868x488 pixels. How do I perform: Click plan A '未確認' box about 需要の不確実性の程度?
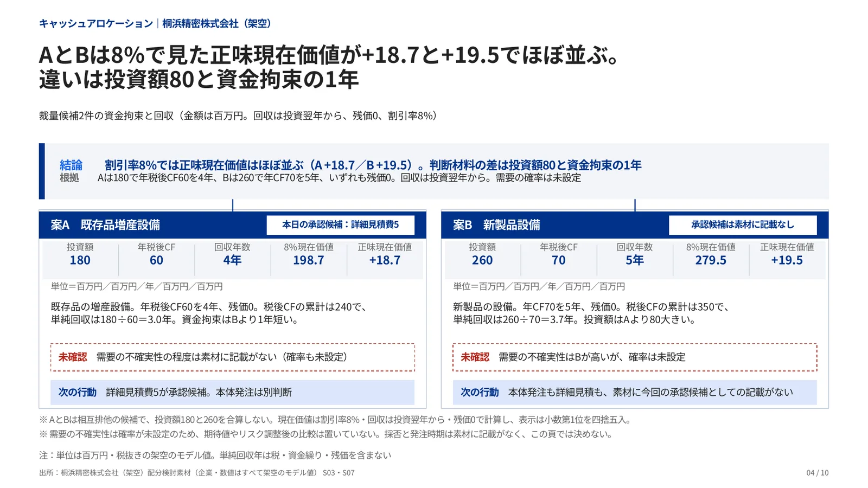pos(233,357)
